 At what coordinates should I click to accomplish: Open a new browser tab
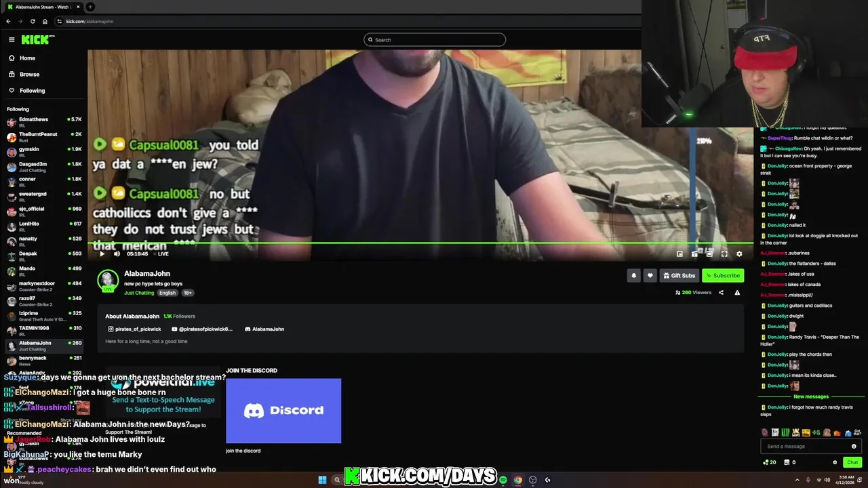point(90,7)
